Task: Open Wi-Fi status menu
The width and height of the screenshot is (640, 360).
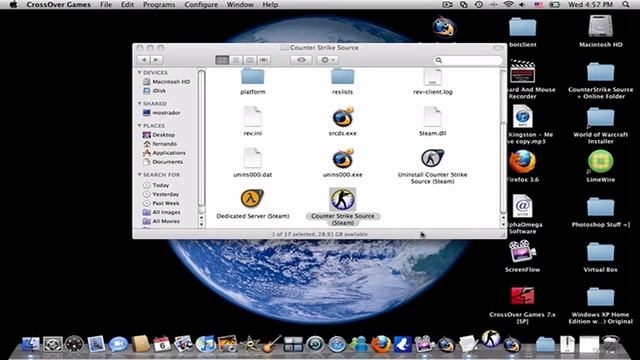Action: pyautogui.click(x=508, y=5)
